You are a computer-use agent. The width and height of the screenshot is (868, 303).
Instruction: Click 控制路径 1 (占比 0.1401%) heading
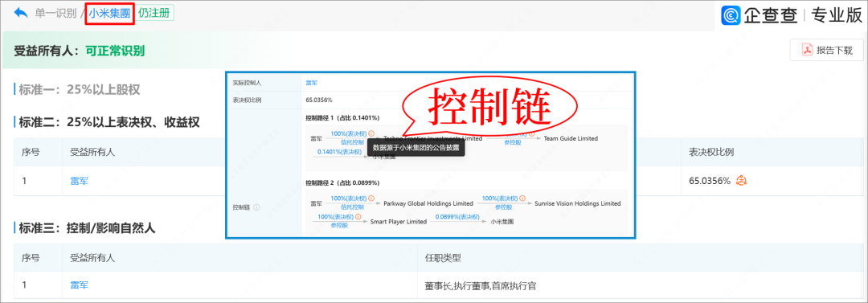(342, 117)
